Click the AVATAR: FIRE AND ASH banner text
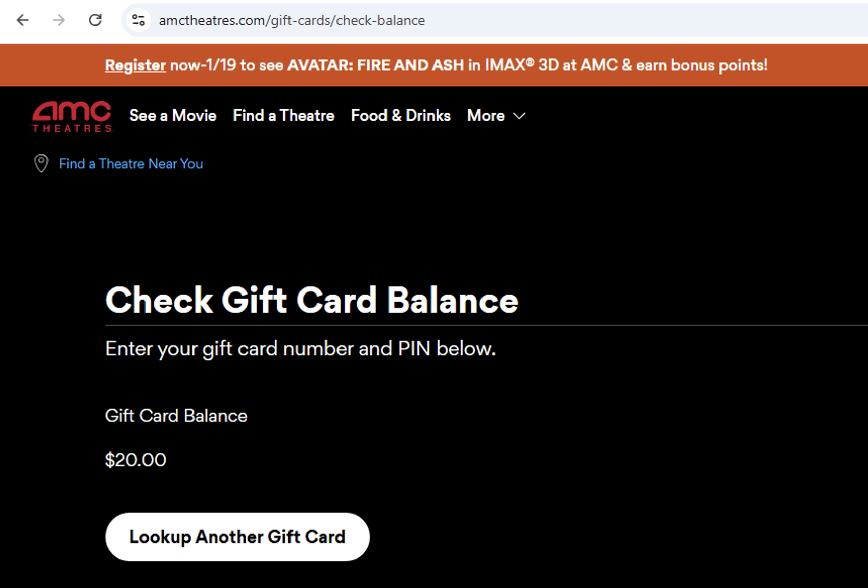This screenshot has width=868, height=588. coord(375,65)
